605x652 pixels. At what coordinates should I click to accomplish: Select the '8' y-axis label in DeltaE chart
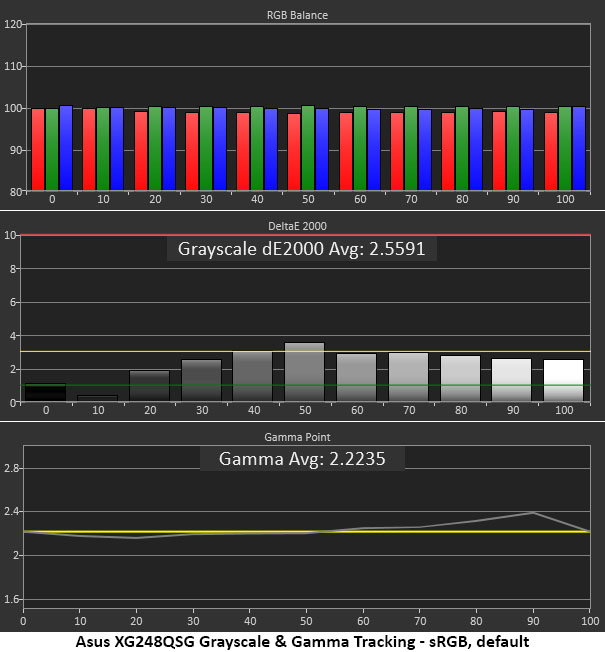tap(13, 269)
